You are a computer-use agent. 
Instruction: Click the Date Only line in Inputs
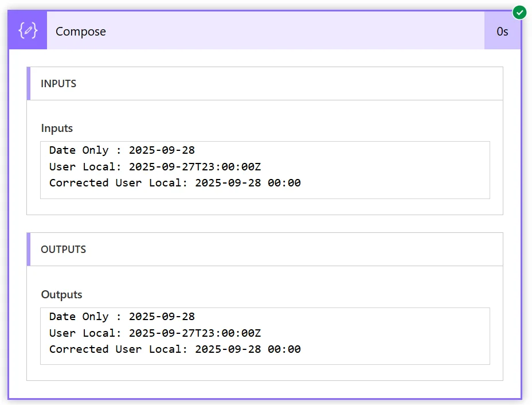[x=122, y=150]
